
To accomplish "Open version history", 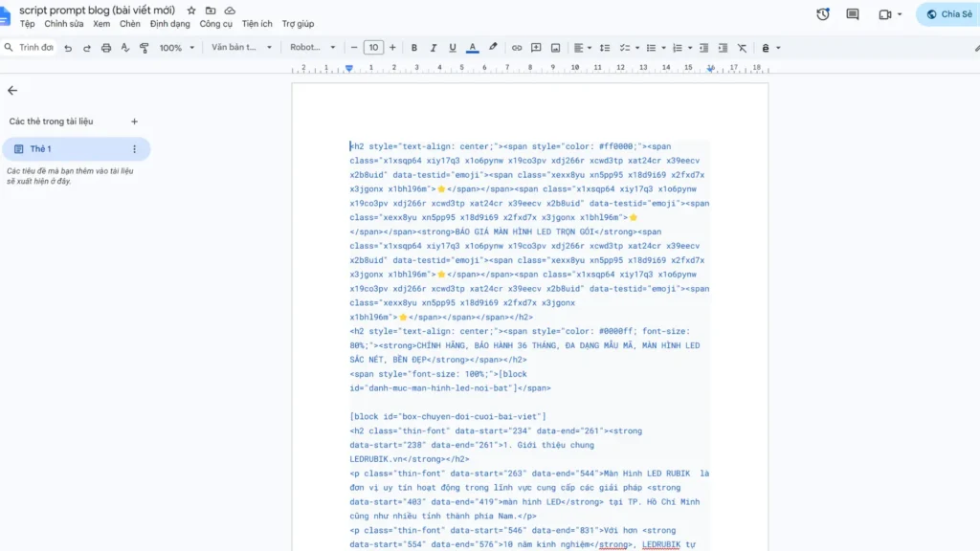I will tap(822, 14).
